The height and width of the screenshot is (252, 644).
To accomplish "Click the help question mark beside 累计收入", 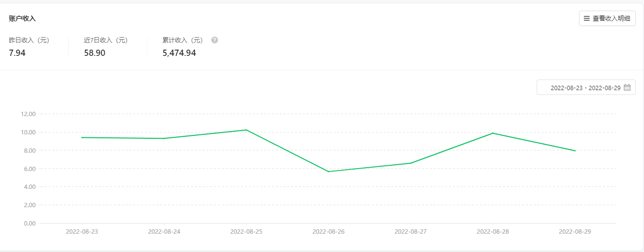I will (x=215, y=40).
